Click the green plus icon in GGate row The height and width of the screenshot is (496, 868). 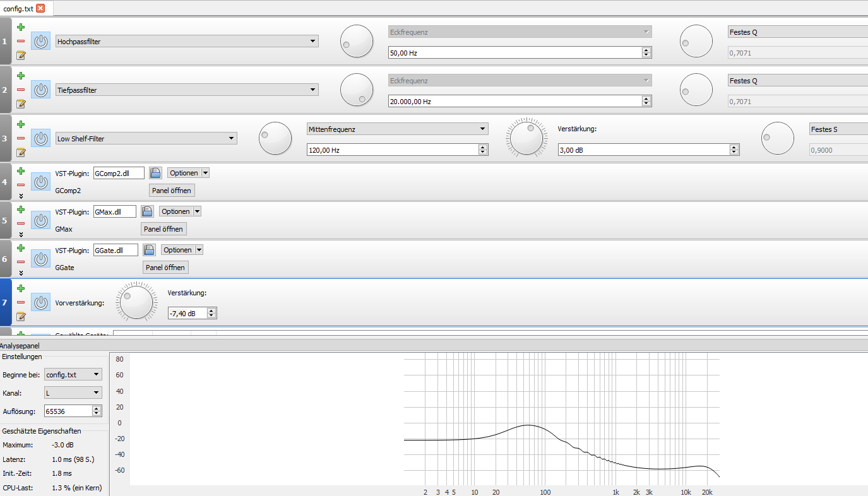pos(21,248)
